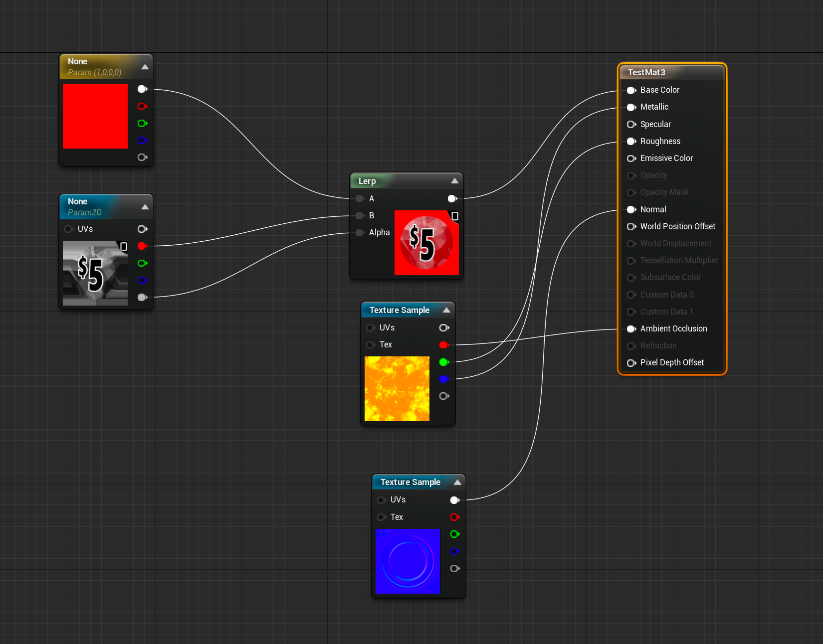Click the Roughness input pin on TestMat3

click(x=631, y=141)
